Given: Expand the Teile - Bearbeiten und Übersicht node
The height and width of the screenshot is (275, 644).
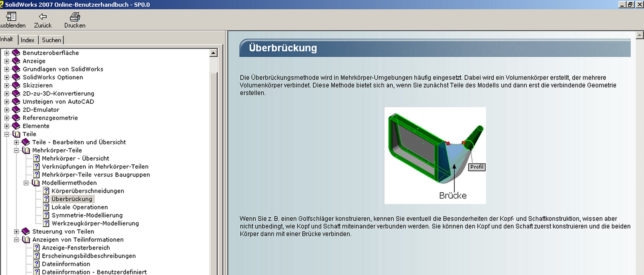Looking at the screenshot, I should tap(16, 142).
